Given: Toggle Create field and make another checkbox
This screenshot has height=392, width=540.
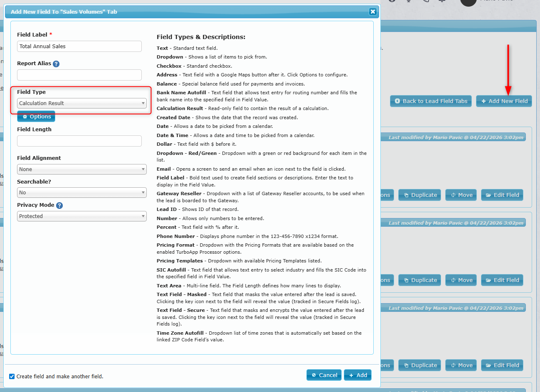Looking at the screenshot, I should [x=12, y=377].
